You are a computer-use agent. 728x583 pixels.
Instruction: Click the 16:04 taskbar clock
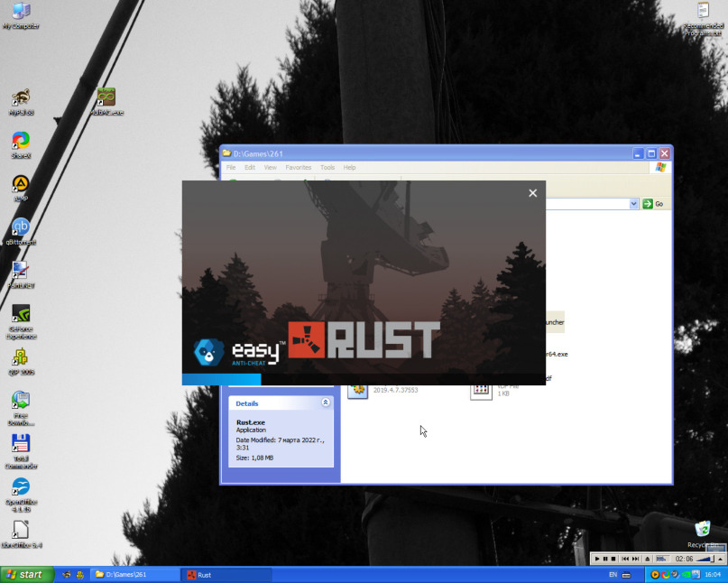(x=713, y=575)
